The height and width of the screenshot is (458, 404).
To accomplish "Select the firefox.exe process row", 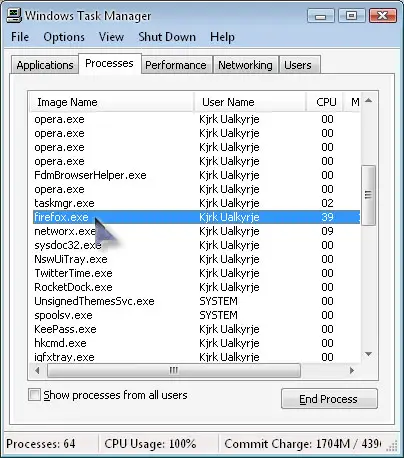I will [197, 217].
